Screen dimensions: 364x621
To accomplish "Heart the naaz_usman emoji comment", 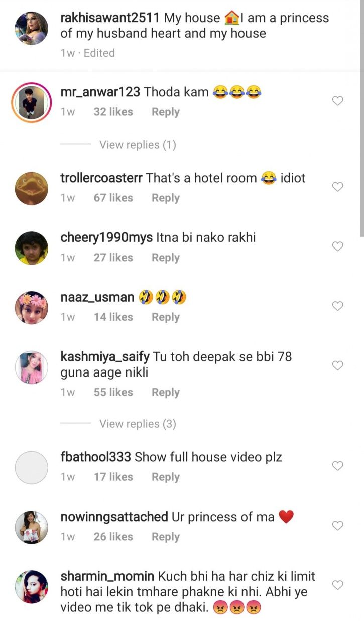I will point(338,306).
